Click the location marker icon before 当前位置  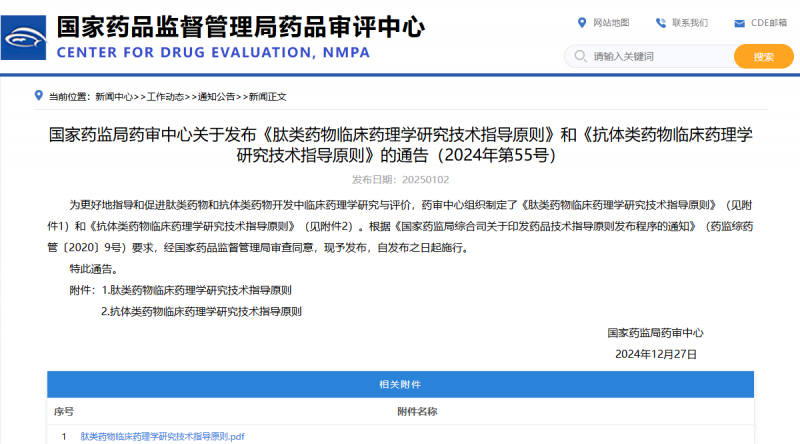pos(39,97)
